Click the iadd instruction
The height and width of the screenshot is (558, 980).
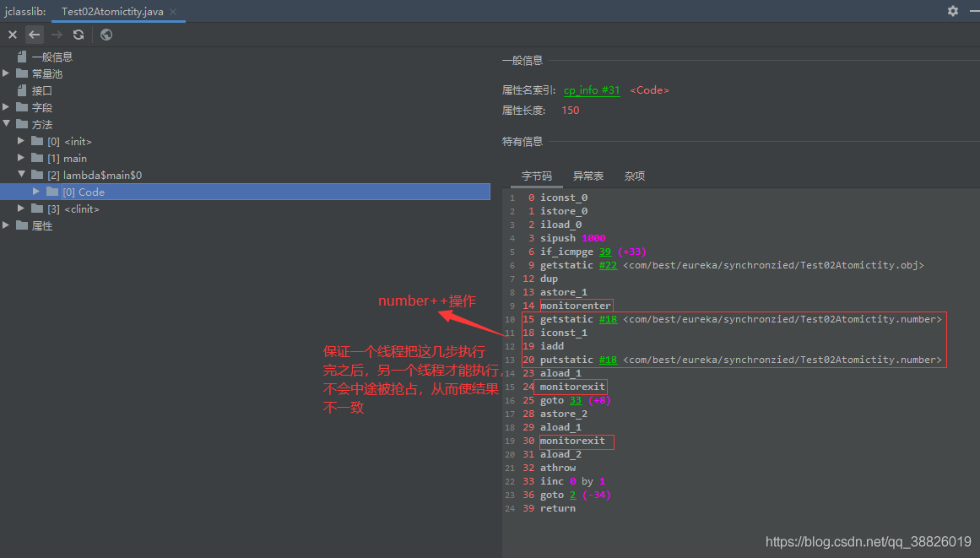tap(552, 346)
